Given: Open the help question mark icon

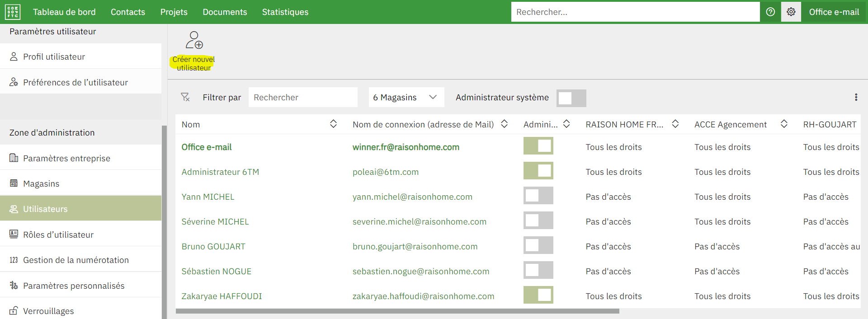Looking at the screenshot, I should click(x=770, y=12).
